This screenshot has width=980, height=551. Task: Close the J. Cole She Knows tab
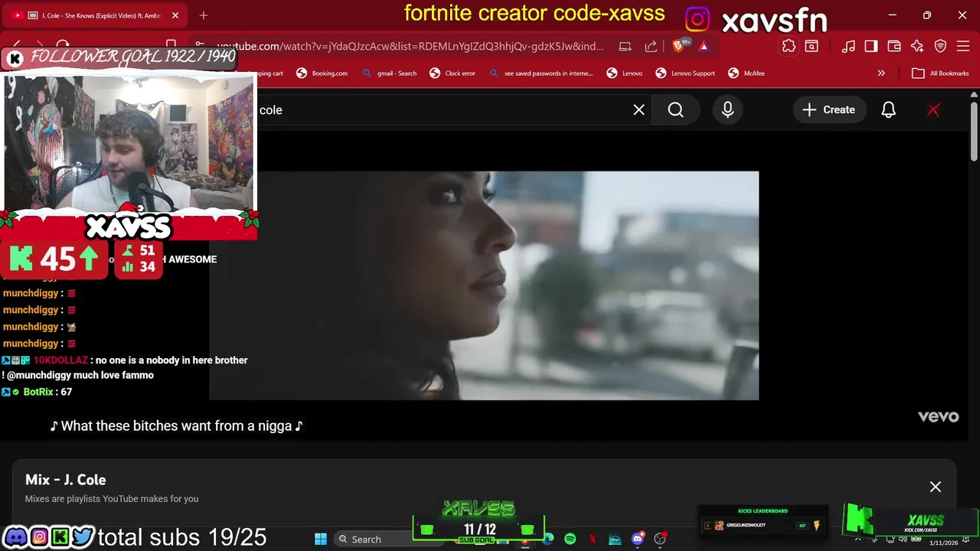point(175,15)
